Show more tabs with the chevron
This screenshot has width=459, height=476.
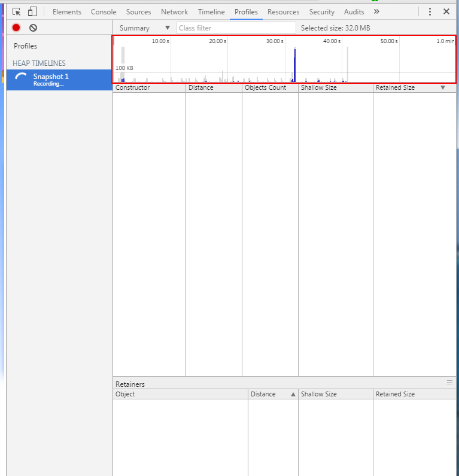click(x=376, y=11)
